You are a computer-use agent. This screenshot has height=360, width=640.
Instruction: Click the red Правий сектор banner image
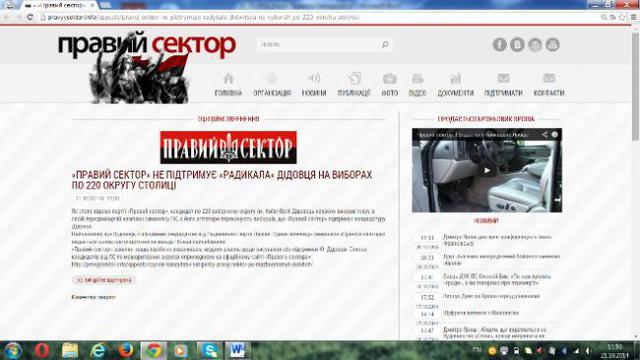pos(228,147)
